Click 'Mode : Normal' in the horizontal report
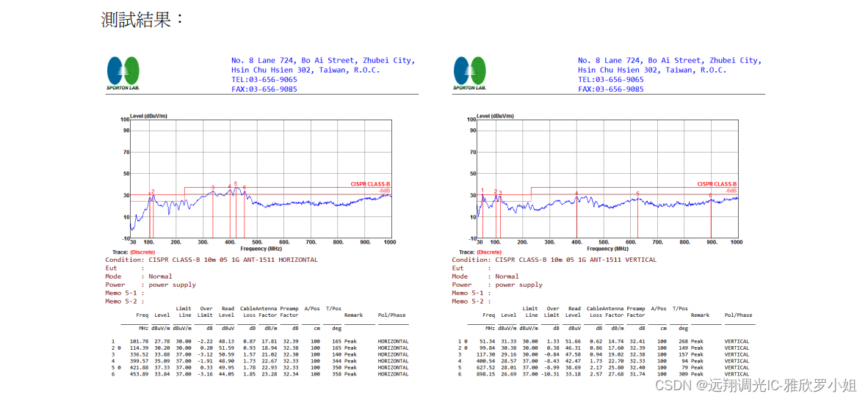Screen dimensions: 868x399 coord(138,277)
